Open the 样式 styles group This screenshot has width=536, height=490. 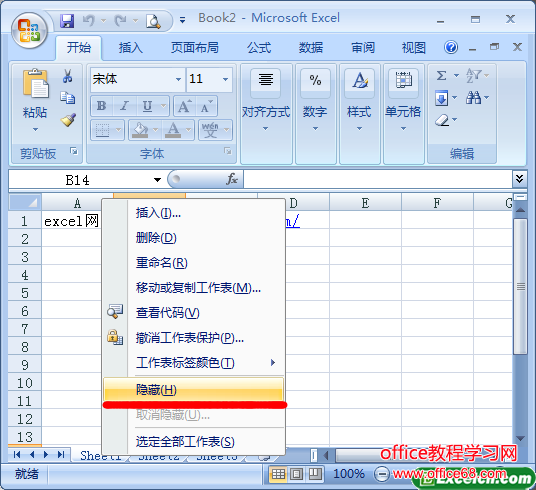[359, 113]
